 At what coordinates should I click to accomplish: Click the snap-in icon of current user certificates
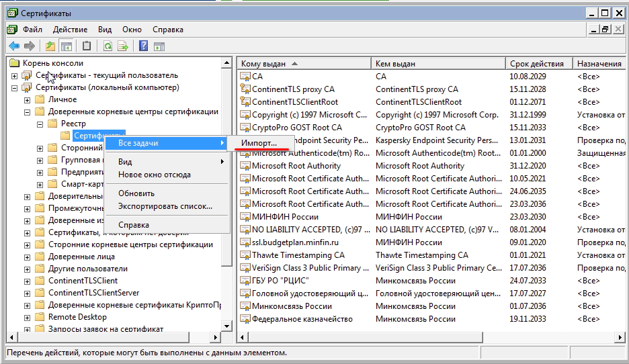27,75
